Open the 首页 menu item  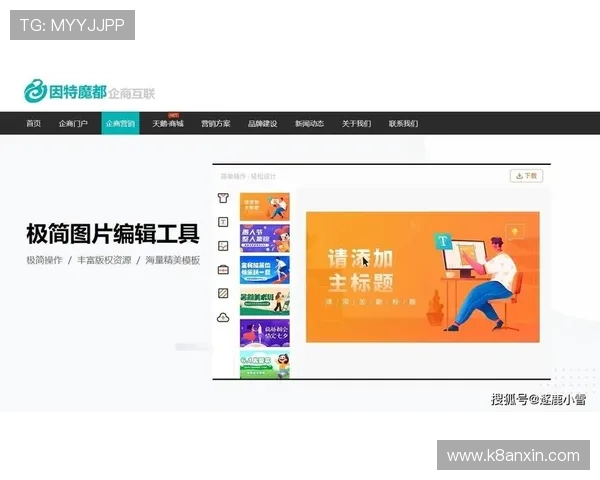click(x=33, y=124)
